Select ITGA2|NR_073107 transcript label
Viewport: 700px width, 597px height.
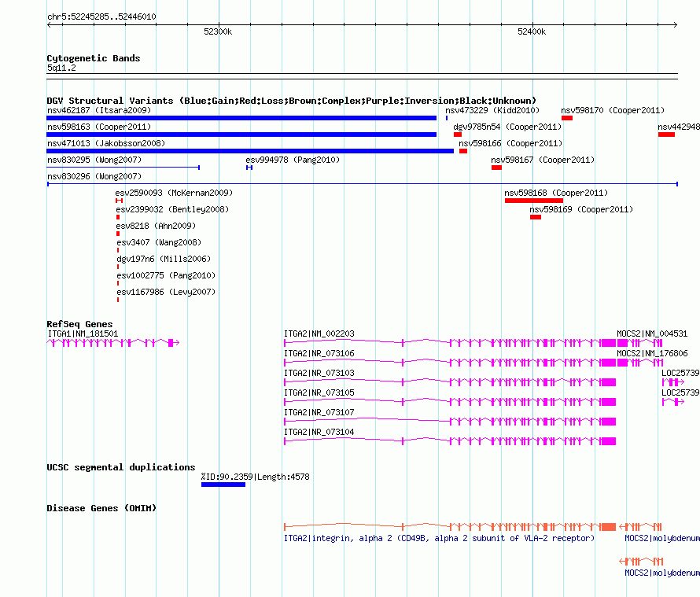pos(319,412)
